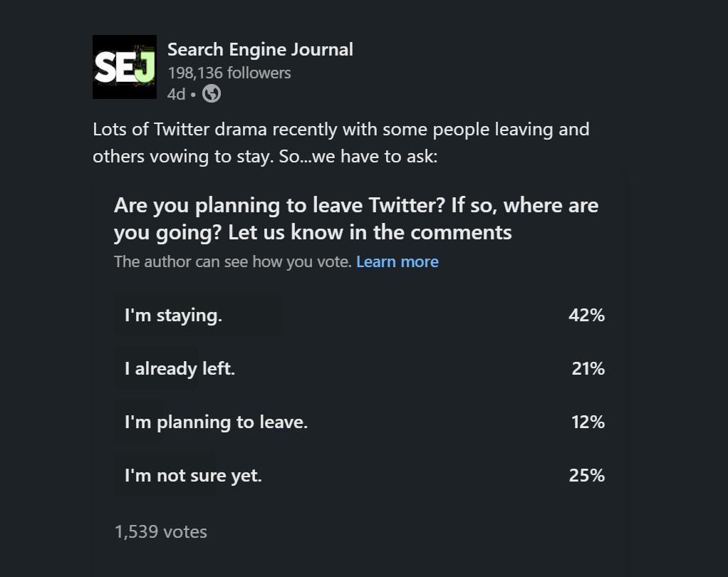Image resolution: width=728 pixels, height=577 pixels.
Task: Open the Search Engine Journal page name
Action: 260,49
